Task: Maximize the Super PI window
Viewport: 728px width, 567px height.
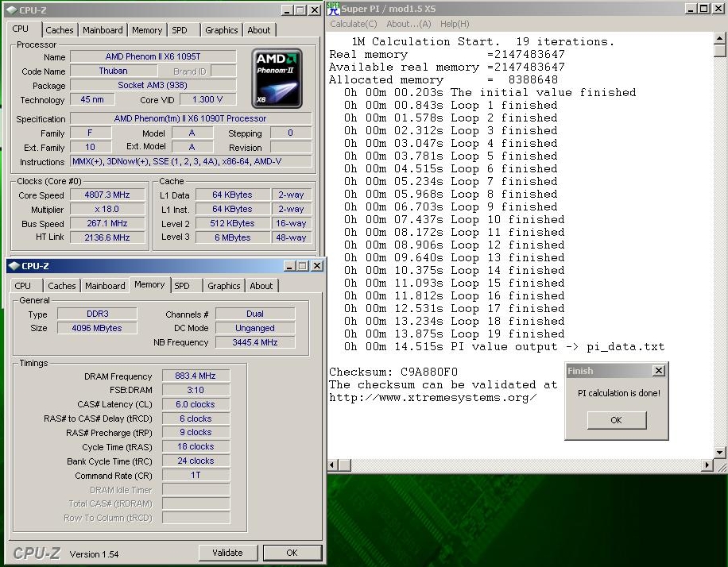Action: coord(703,10)
